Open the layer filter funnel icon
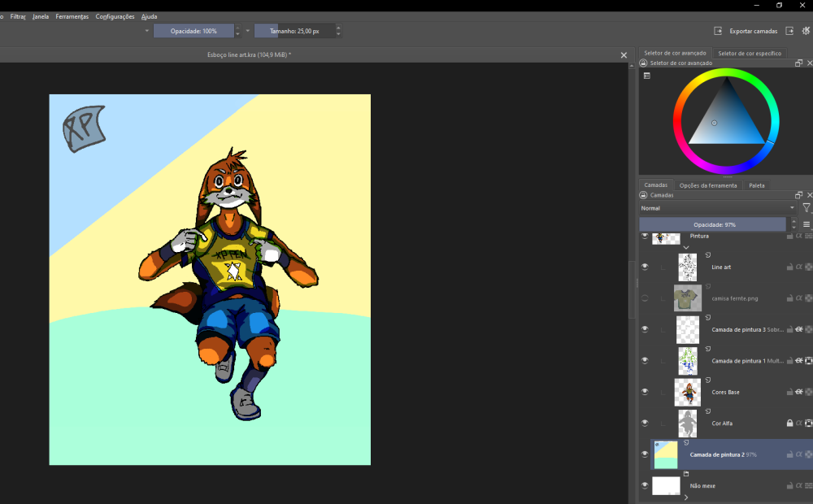 tap(806, 208)
